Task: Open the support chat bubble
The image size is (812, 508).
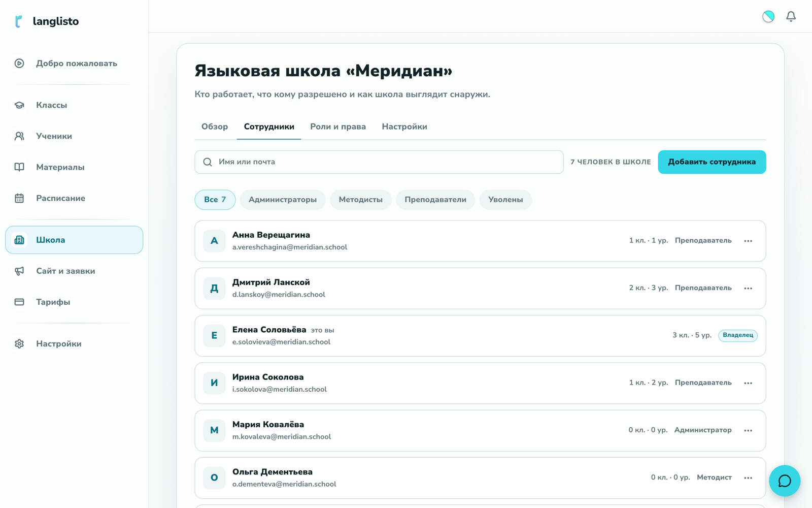Action: pyautogui.click(x=785, y=481)
